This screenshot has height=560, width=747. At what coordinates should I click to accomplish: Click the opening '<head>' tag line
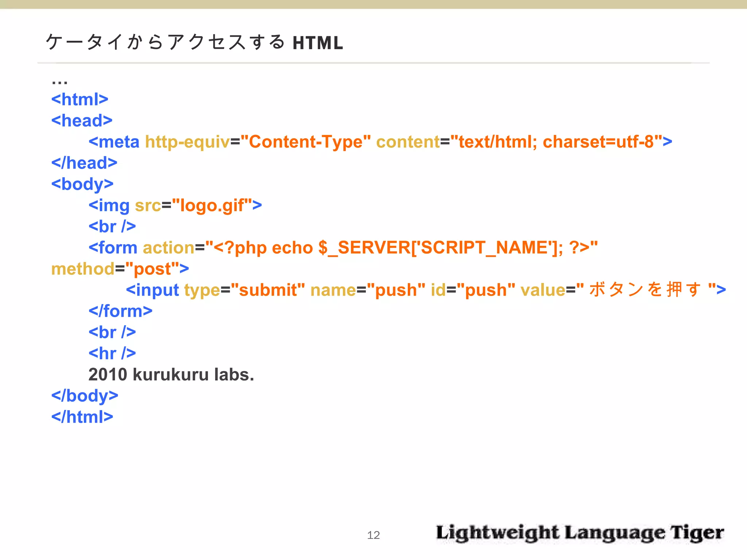coord(82,120)
